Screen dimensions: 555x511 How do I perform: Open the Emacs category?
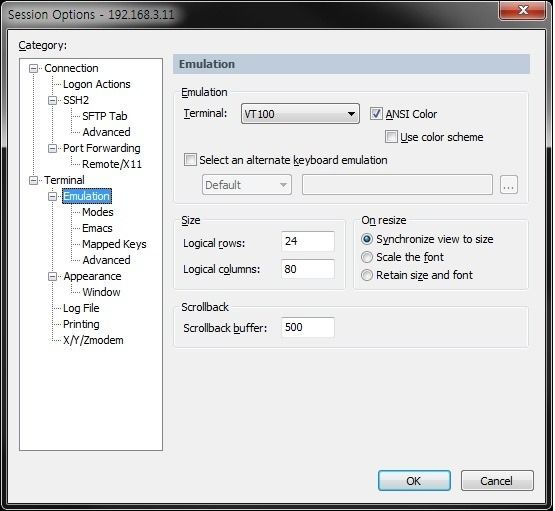pos(97,228)
